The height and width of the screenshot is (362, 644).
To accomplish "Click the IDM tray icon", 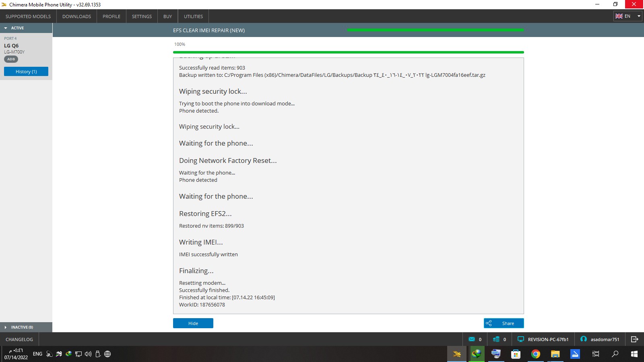I will pyautogui.click(x=69, y=354).
